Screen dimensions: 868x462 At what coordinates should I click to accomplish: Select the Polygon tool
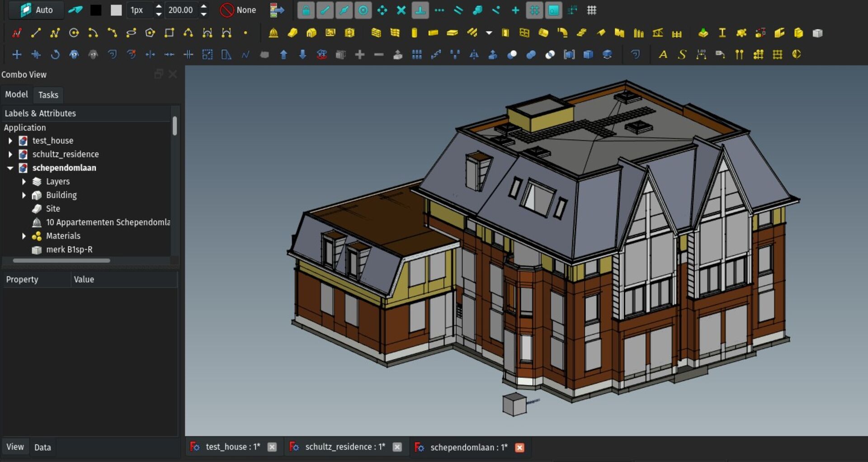click(x=150, y=33)
